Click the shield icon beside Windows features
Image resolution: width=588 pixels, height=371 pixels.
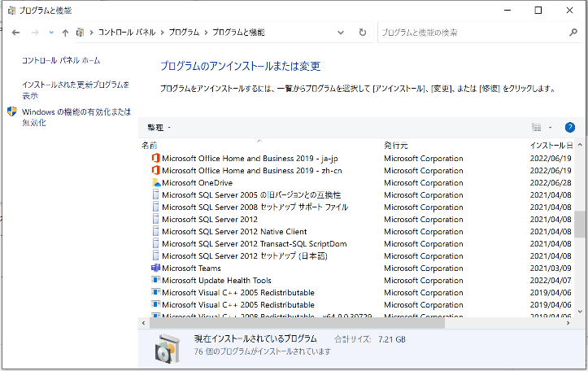pyautogui.click(x=12, y=111)
